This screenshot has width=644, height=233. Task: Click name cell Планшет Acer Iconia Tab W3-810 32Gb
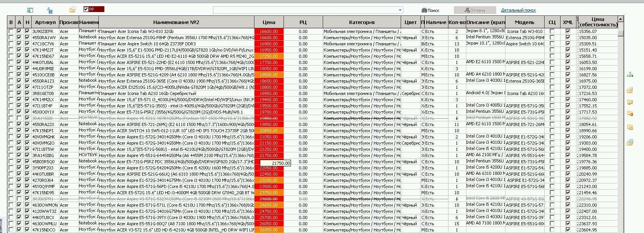pyautogui.click(x=176, y=31)
